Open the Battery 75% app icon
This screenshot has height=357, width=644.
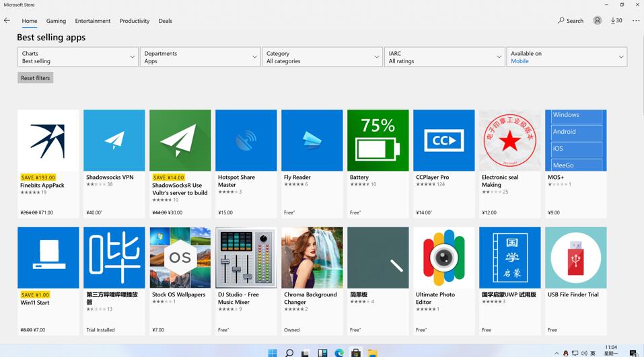click(378, 141)
